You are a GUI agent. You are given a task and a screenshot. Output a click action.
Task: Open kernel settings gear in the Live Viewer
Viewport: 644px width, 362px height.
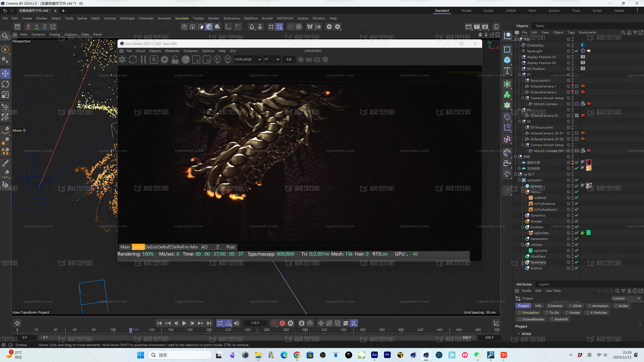(164, 59)
